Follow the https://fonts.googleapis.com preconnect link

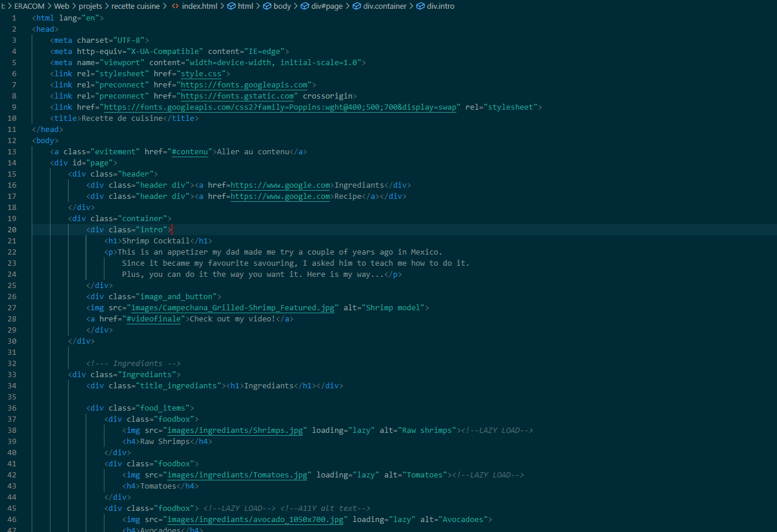[x=244, y=85]
